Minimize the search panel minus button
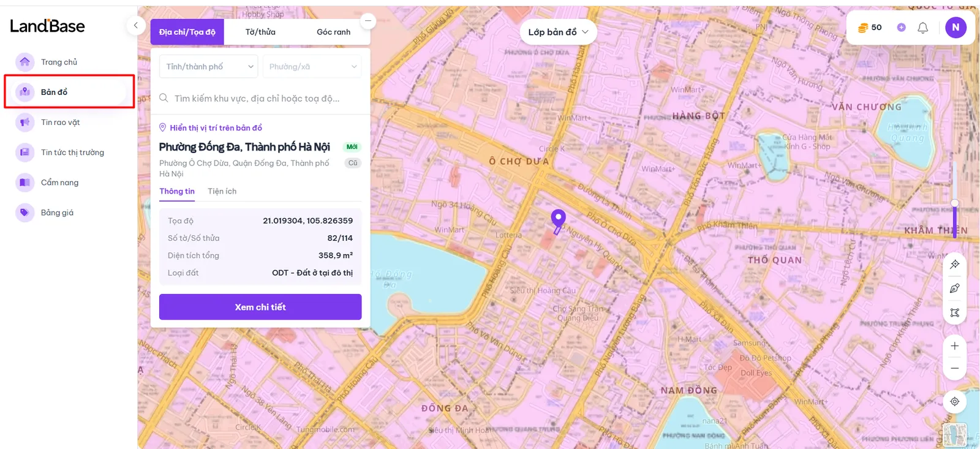Screen dimensions: 980x449 [x=367, y=21]
